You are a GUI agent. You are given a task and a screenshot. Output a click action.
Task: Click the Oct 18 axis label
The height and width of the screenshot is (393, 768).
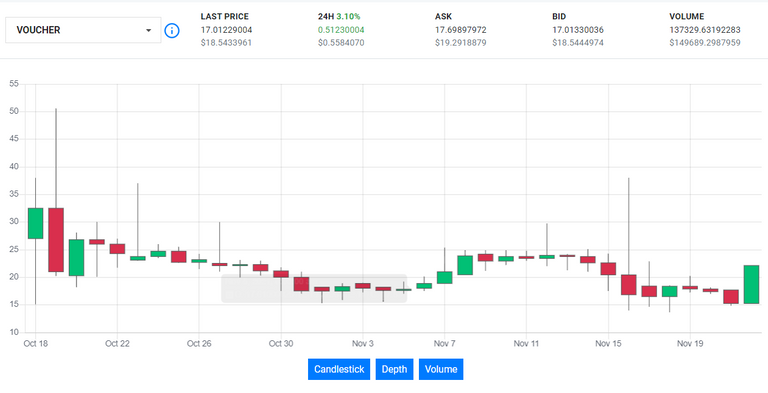(36, 344)
